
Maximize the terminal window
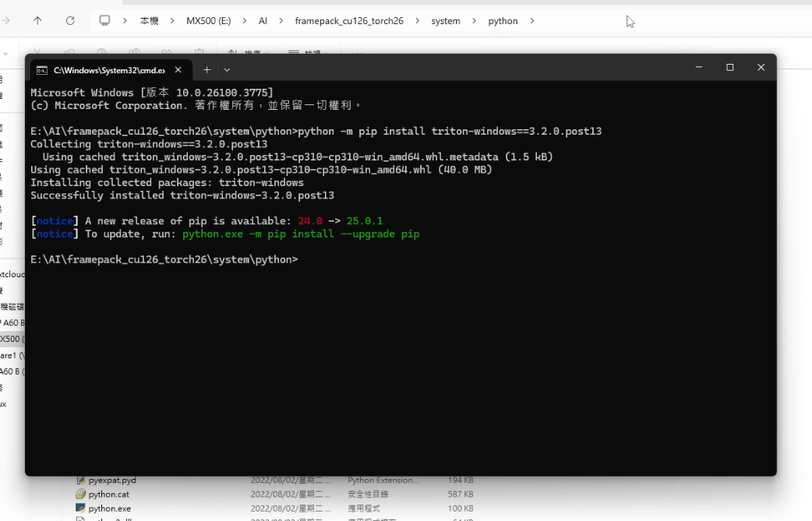click(x=730, y=67)
